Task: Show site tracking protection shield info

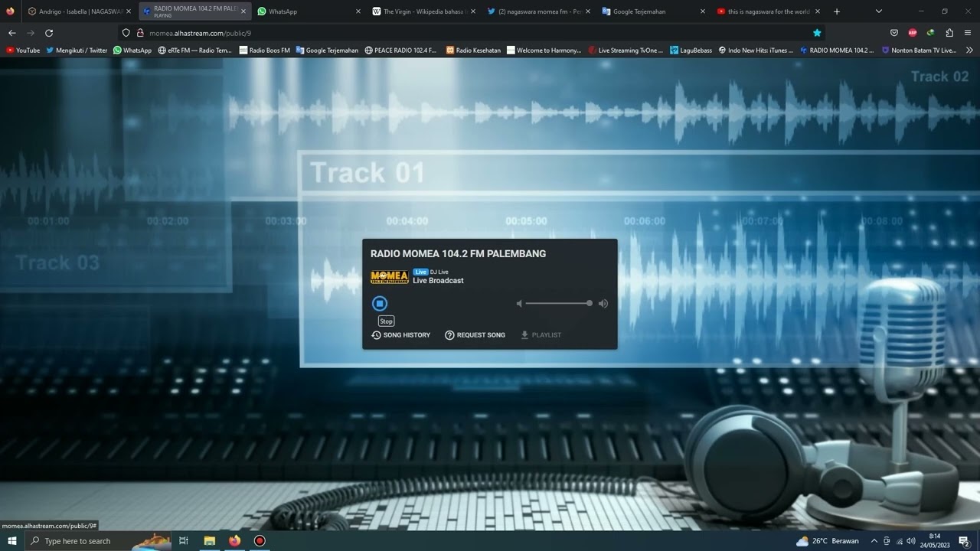Action: point(126,33)
